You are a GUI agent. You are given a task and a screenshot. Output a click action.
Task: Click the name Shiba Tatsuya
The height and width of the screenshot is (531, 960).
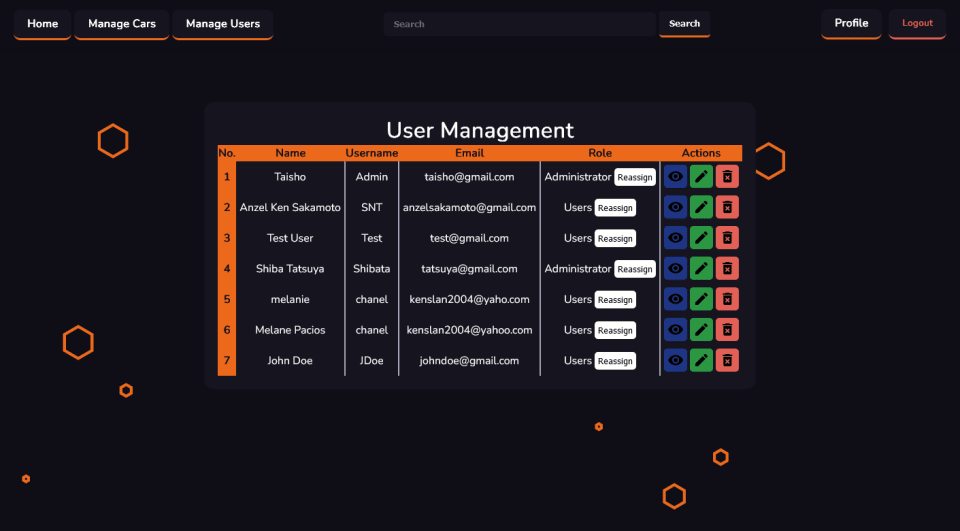click(290, 269)
